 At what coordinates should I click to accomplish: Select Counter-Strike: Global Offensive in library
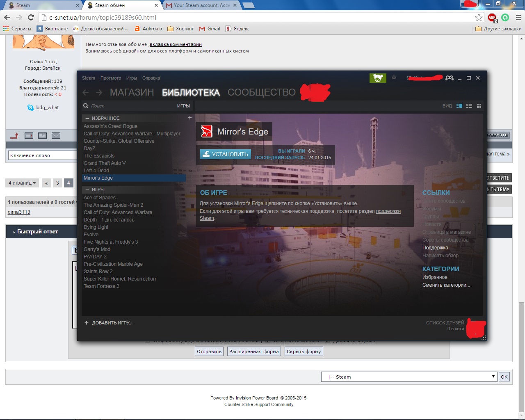click(134, 141)
